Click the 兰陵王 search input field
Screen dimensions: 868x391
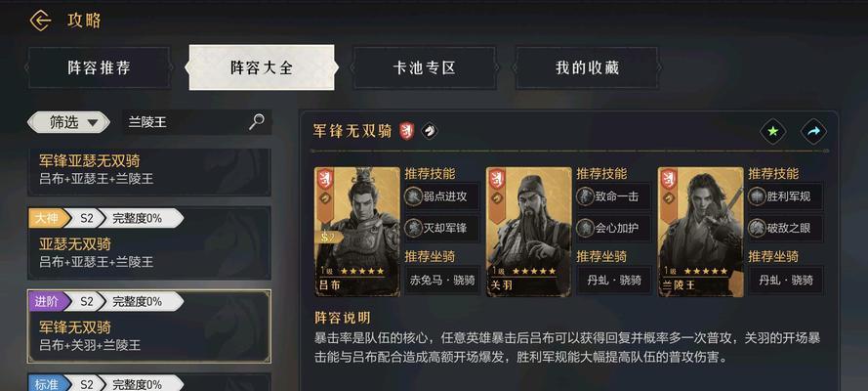(x=185, y=122)
